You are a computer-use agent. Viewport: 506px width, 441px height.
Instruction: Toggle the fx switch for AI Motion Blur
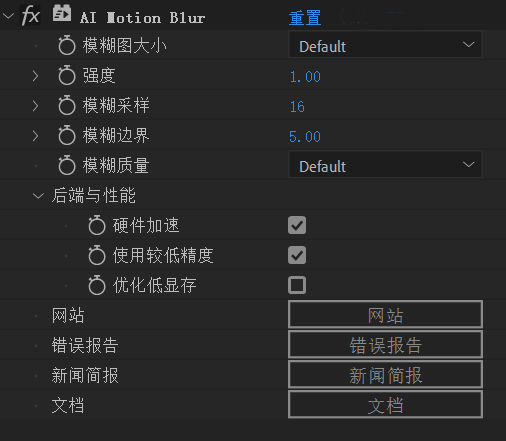click(30, 16)
